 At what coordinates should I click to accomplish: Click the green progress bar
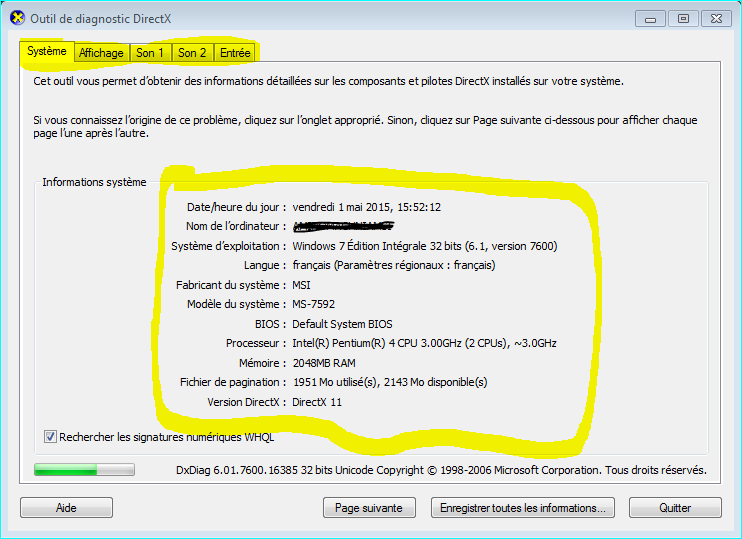[84, 469]
